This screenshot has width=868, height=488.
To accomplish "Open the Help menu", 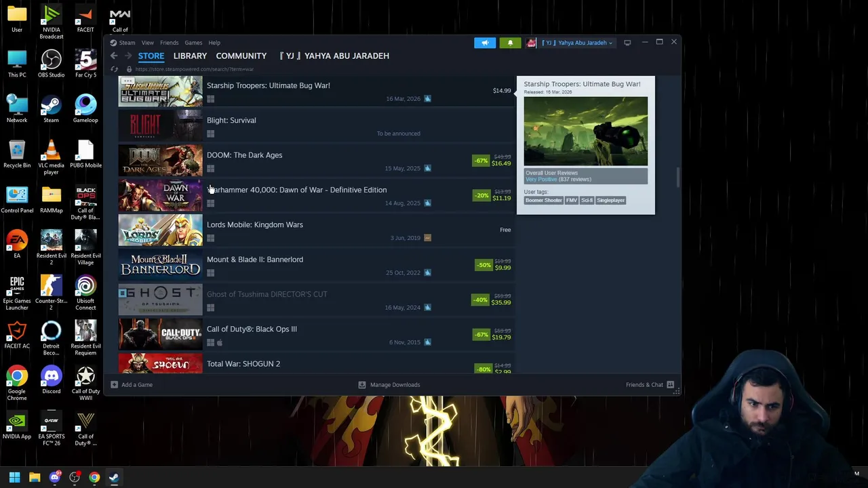I will coord(214,43).
